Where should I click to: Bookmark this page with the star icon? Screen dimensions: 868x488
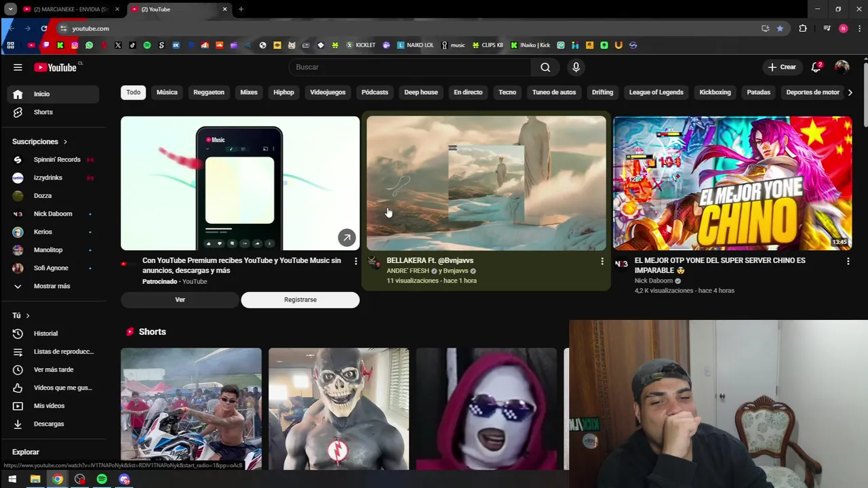780,28
